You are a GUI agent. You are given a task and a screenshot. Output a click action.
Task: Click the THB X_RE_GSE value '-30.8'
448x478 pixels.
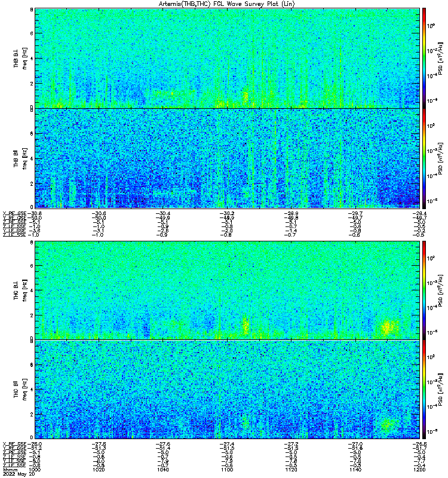(35, 213)
